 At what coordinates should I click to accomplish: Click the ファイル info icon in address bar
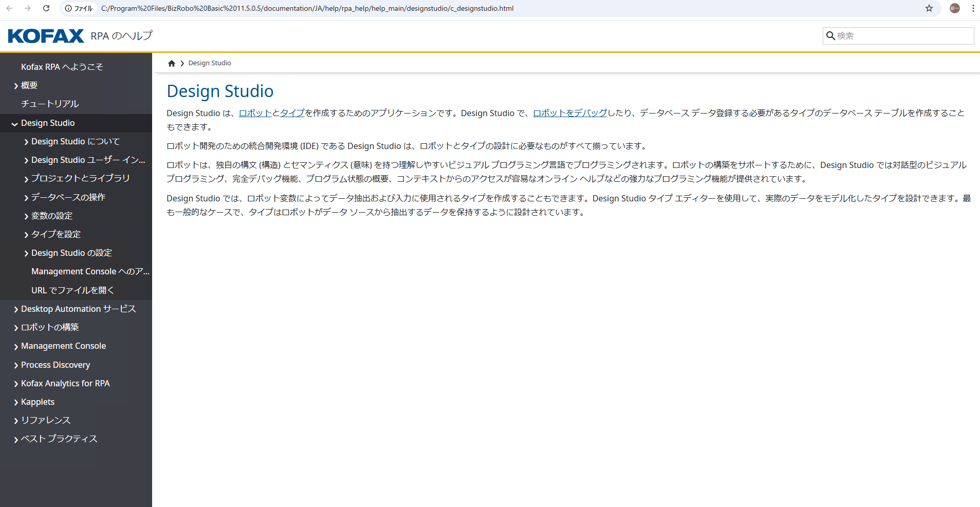click(x=69, y=8)
